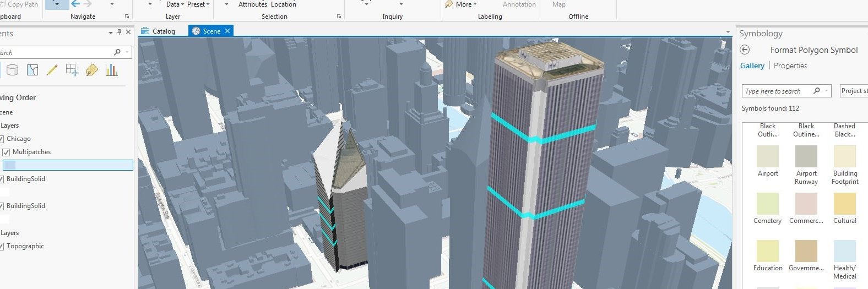Image resolution: width=868 pixels, height=289 pixels.
Task: Pin the Contents pane
Action: (x=120, y=32)
